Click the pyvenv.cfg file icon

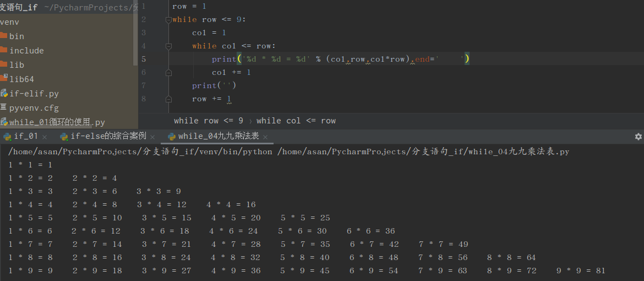3,107
